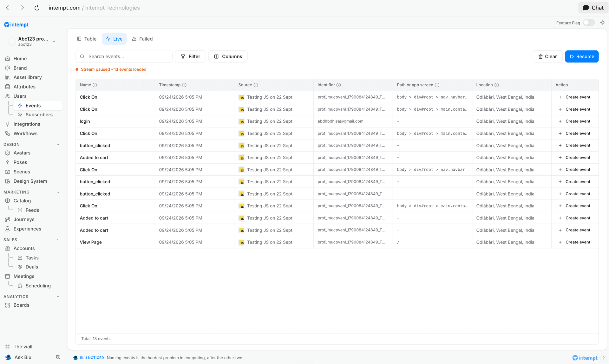
Task: Open the Users section
Action: point(20,96)
